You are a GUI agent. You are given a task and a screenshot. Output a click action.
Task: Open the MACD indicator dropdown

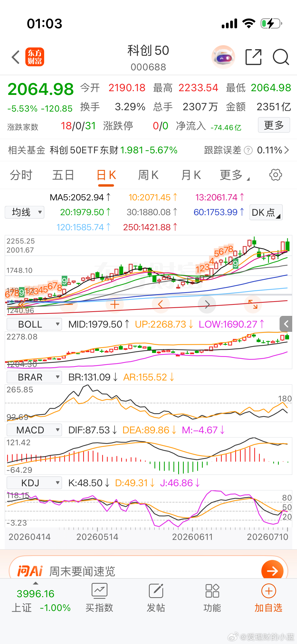(34, 430)
